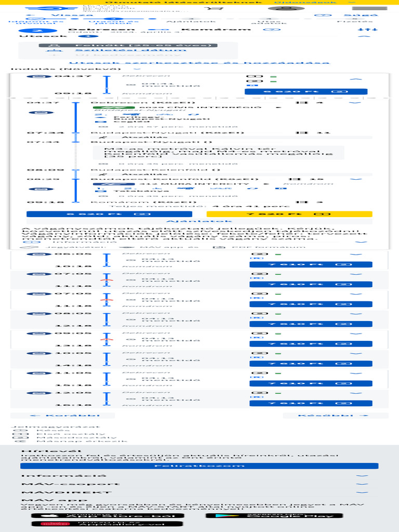The image size is (399, 532).
Task: Expand the 12:05 journey details chevron
Action: pyautogui.click(x=355, y=394)
